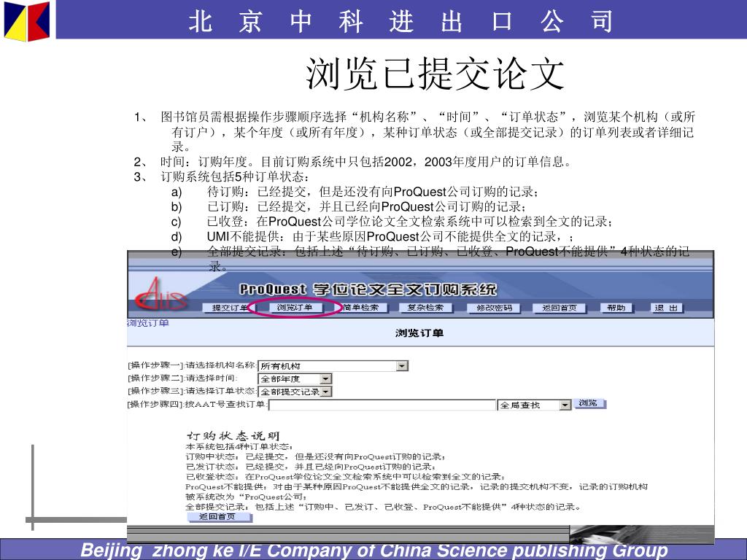Go to 返回首页 in top navigation
747x560 pixels.
click(x=559, y=308)
